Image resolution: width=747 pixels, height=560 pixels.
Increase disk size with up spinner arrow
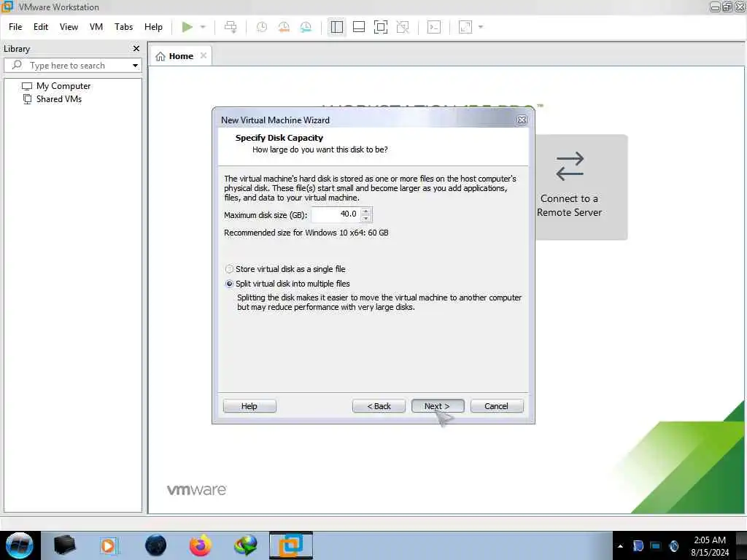366,211
